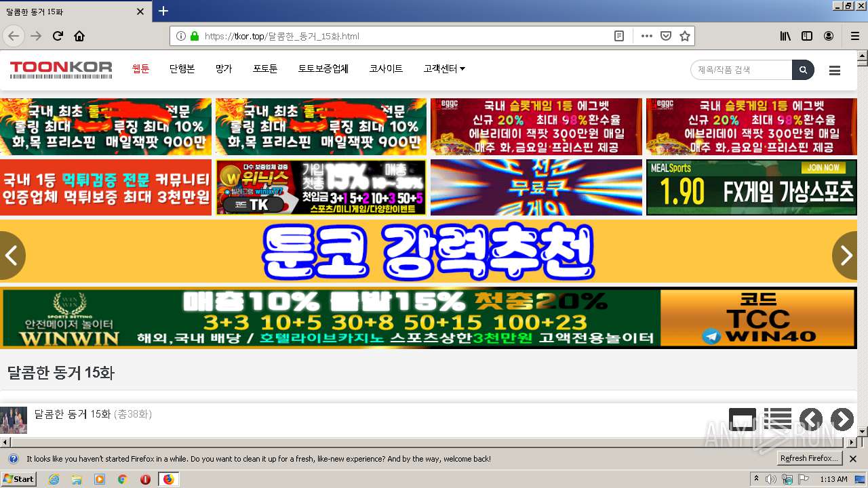Open the 단행본 menu item
This screenshot has width=868, height=488.
(x=182, y=69)
